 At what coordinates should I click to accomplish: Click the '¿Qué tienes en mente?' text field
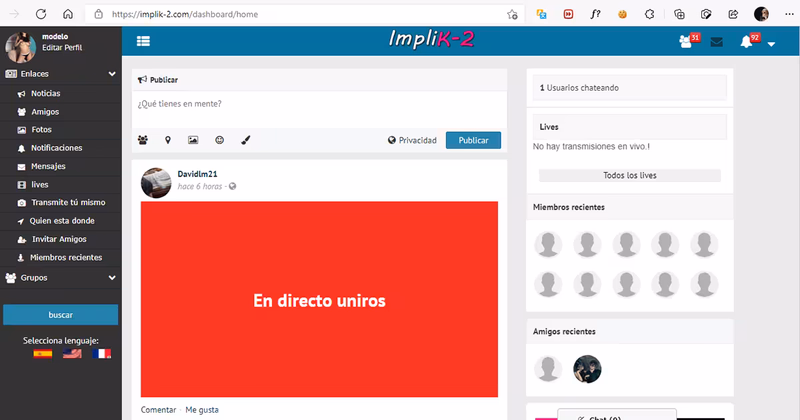[318, 105]
